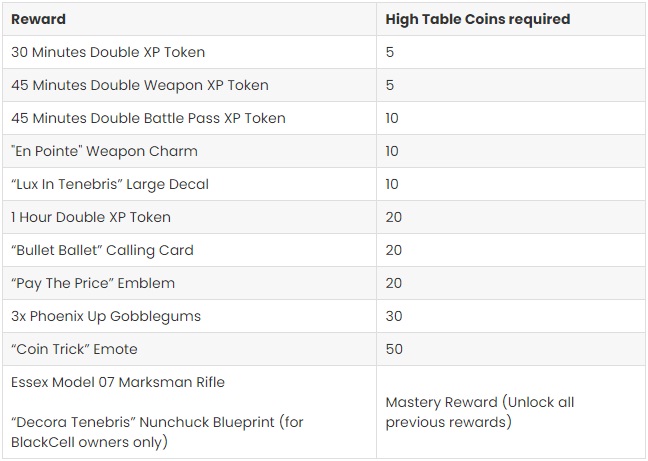The width and height of the screenshot is (648, 461).
Task: Click the coin cost for En Pointe Charm
Action: pyautogui.click(x=392, y=151)
